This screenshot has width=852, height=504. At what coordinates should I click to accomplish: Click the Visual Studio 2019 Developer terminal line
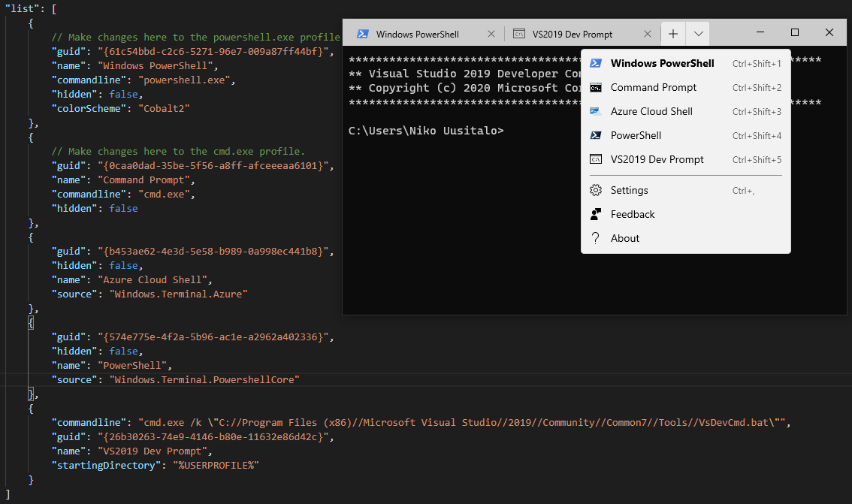464,74
